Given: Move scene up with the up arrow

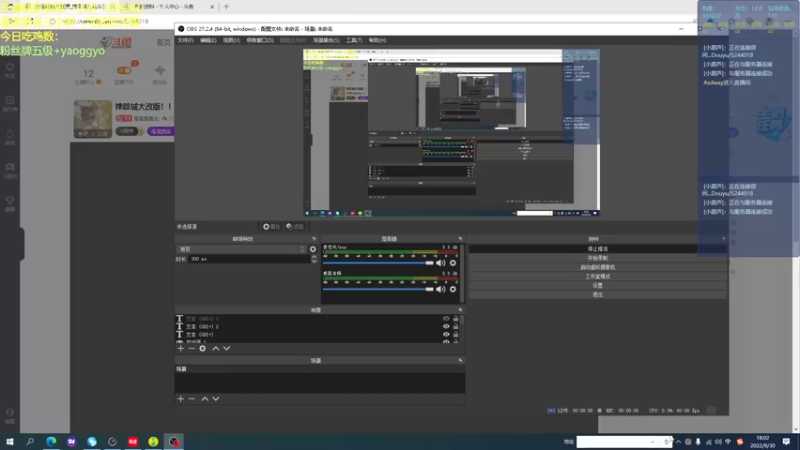Looking at the screenshot, I should tap(205, 398).
